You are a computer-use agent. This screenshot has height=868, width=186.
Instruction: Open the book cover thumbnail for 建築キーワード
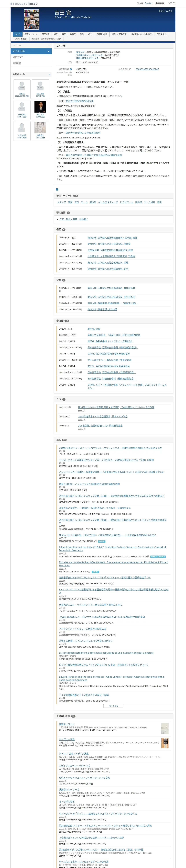[165, 729]
